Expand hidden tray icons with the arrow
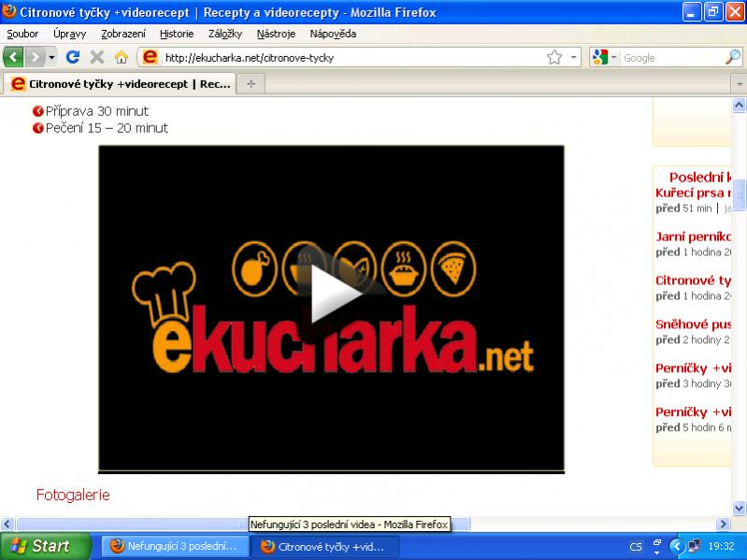 pos(676,546)
